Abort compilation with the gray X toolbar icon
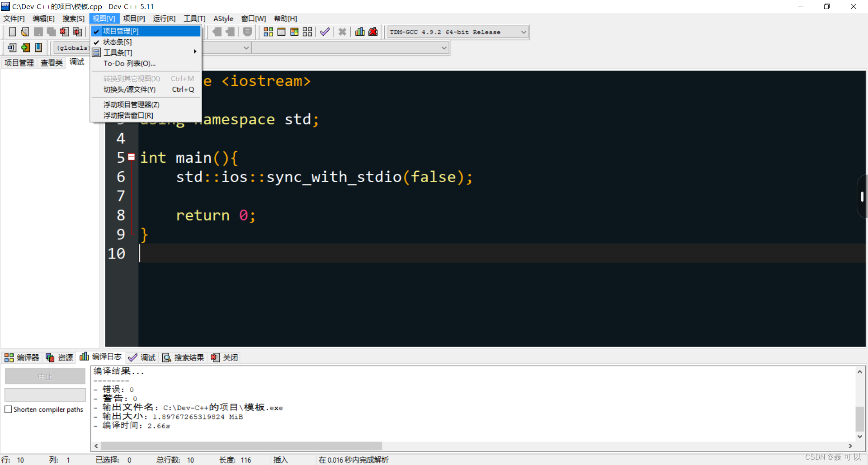Viewport: 868px width, 465px height. coord(342,32)
